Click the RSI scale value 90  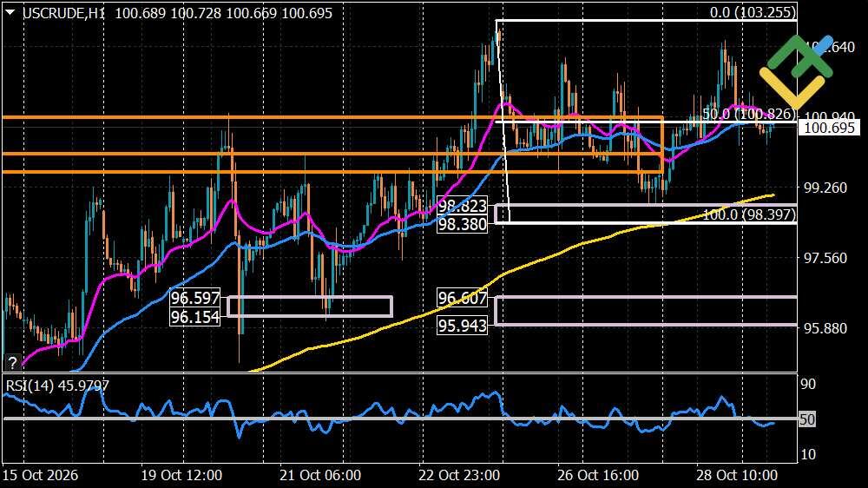coord(808,384)
